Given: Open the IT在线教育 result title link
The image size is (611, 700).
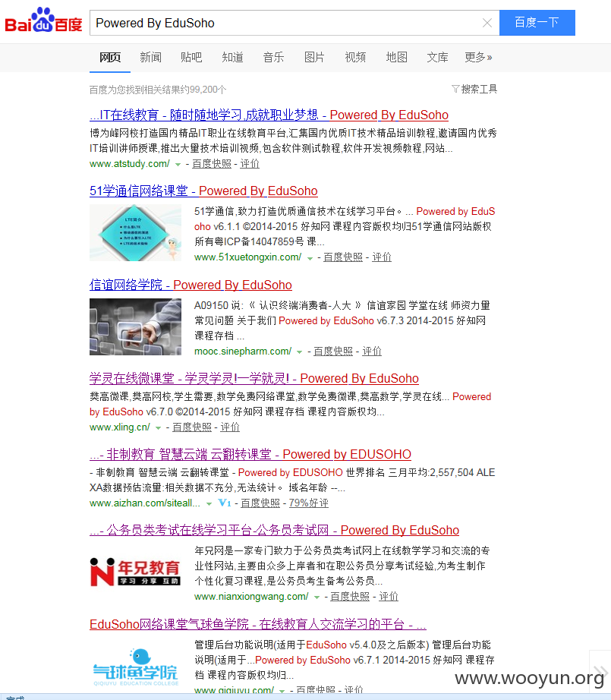Looking at the screenshot, I should point(269,115).
